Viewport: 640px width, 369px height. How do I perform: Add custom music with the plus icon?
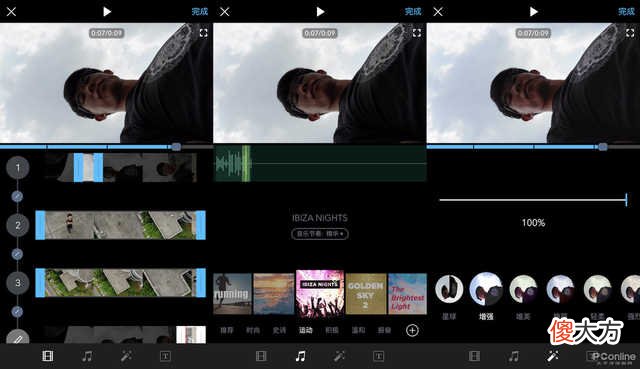pyautogui.click(x=412, y=330)
